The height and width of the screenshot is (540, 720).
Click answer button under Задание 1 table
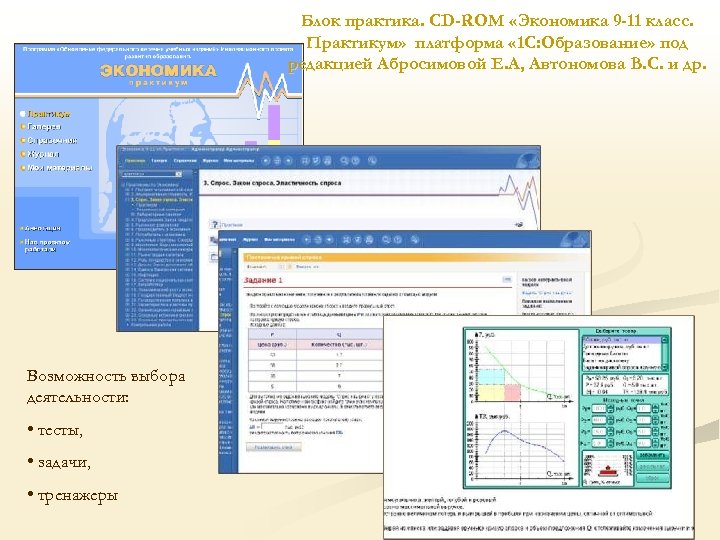[273, 447]
